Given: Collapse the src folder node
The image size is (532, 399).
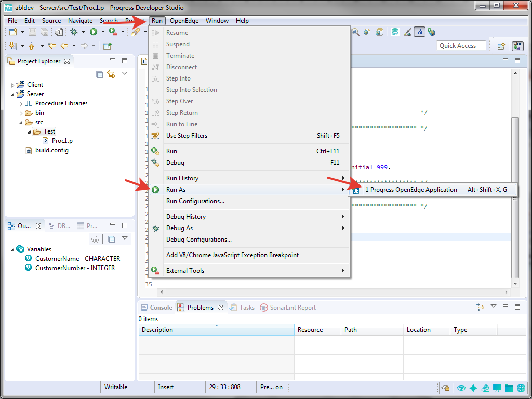Looking at the screenshot, I should (x=21, y=123).
